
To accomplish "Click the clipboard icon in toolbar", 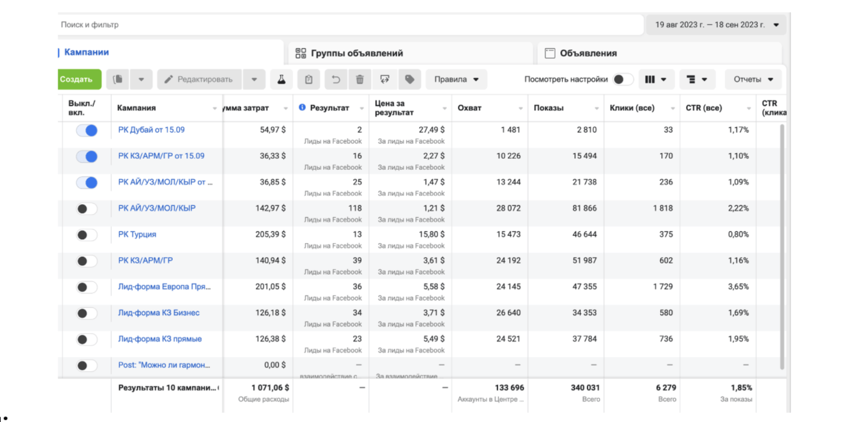I will click(x=309, y=80).
